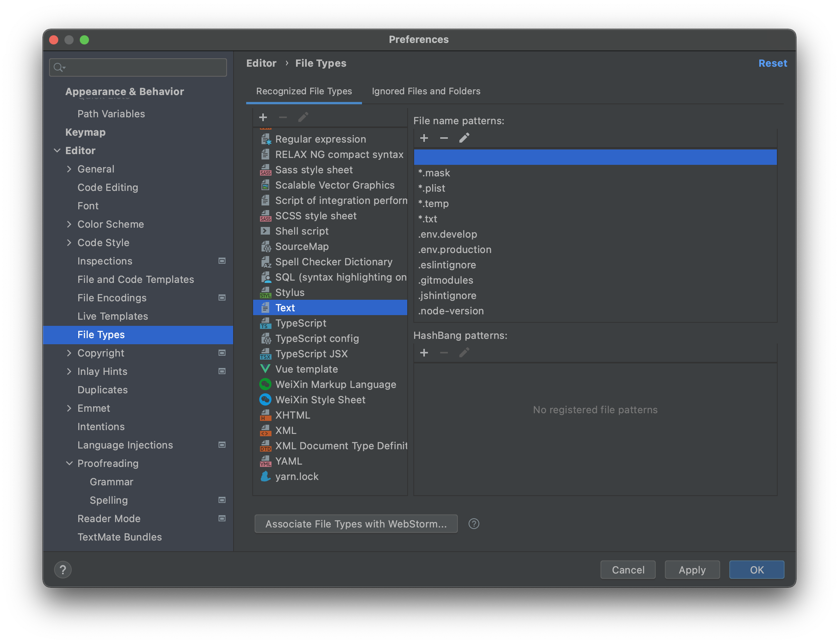
Task: Remove the highlighted file name pattern
Action: pyautogui.click(x=444, y=138)
